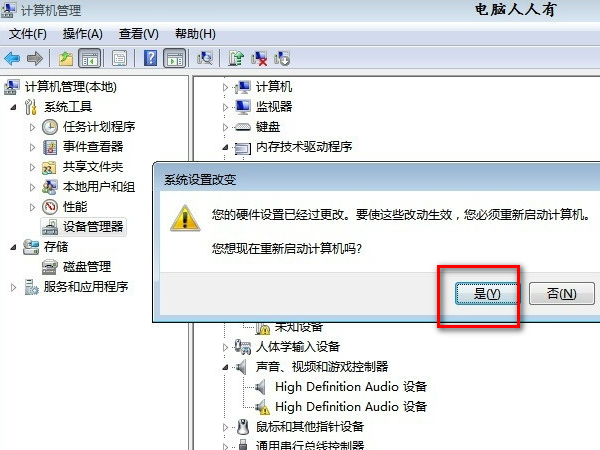600x450 pixels.
Task: Toggle the show/hide console tree icon
Action: click(90, 59)
